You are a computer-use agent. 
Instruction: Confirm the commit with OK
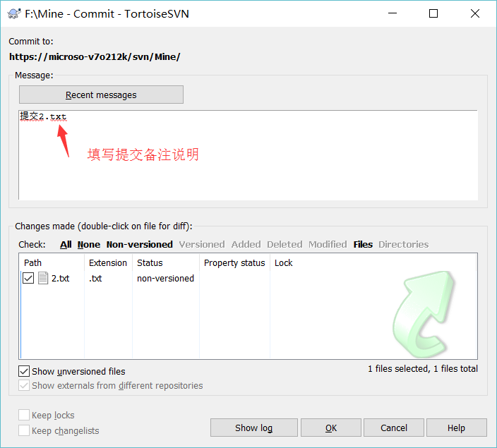[331, 428]
